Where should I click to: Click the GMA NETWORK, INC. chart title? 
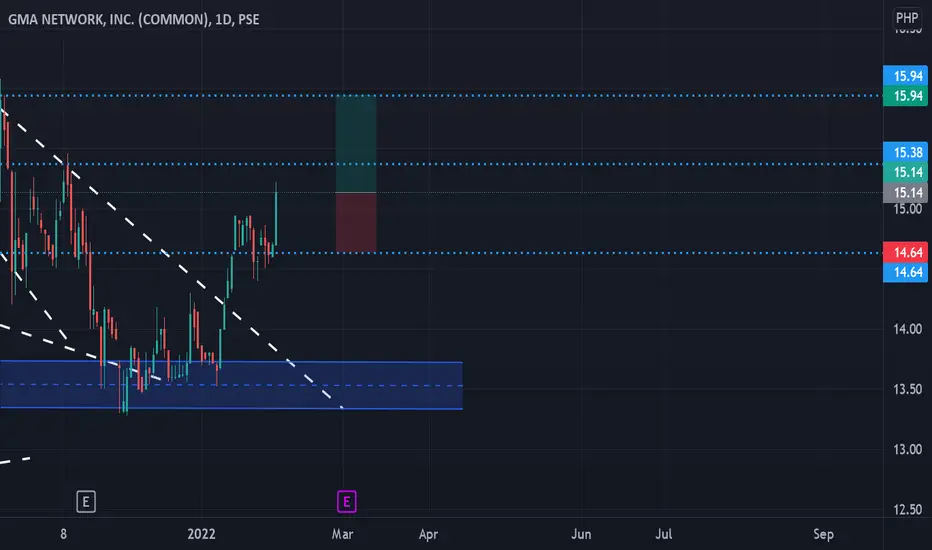133,19
